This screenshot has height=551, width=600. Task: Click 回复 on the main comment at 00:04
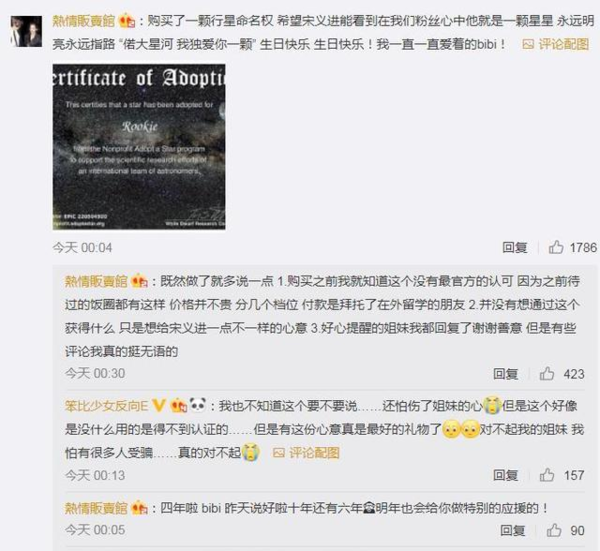coord(515,248)
